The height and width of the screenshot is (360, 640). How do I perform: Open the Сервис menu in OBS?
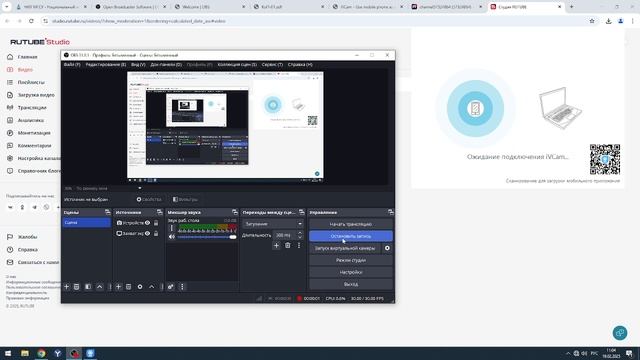(272, 64)
